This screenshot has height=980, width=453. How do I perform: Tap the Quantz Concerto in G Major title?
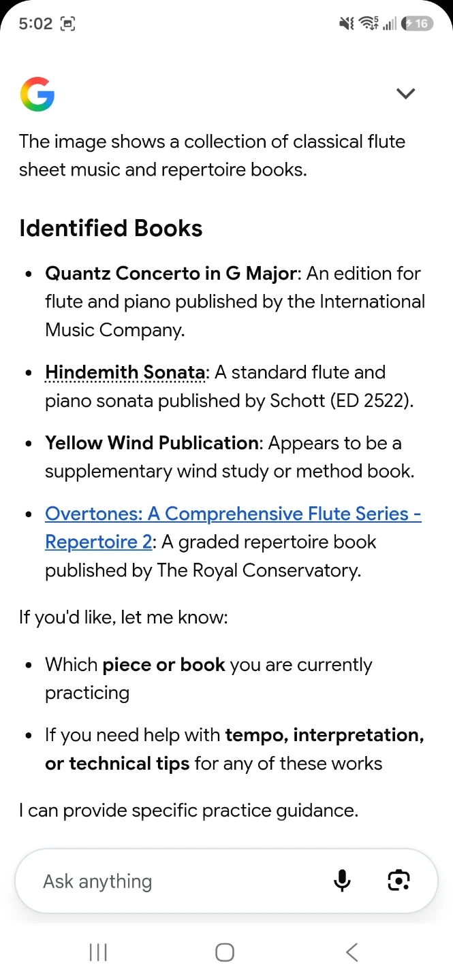pos(171,274)
